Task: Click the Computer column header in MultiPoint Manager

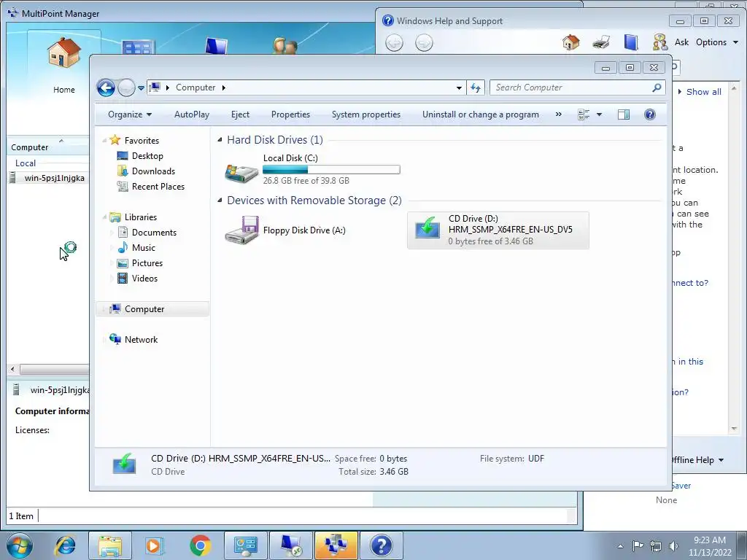Action: [x=29, y=147]
